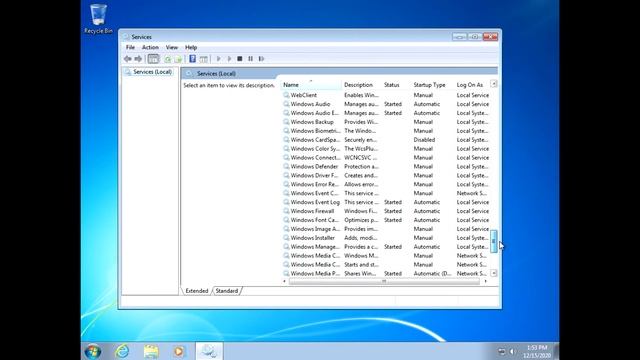Select the Windows Backup service
Viewport: 640px width, 360px height.
[386, 122]
